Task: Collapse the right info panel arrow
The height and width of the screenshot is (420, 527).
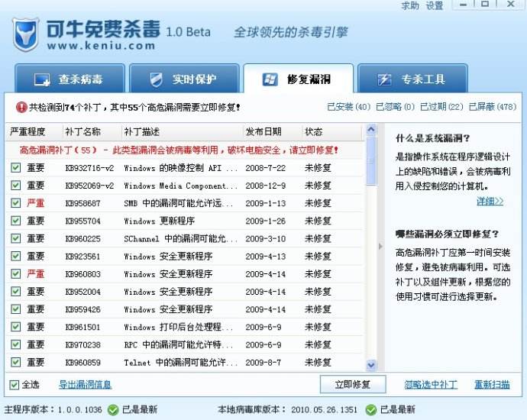Action: (380, 247)
